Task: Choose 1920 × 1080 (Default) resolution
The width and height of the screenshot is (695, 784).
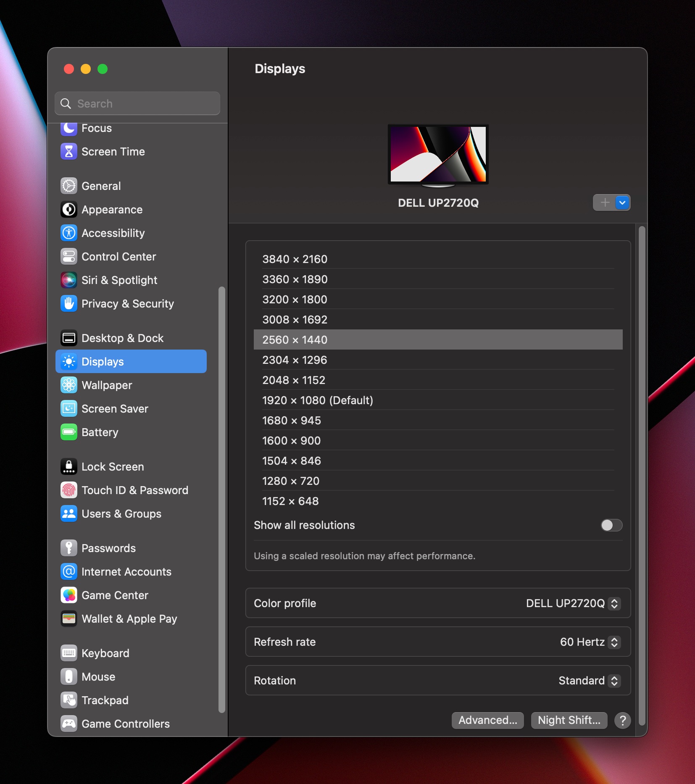Action: tap(438, 400)
